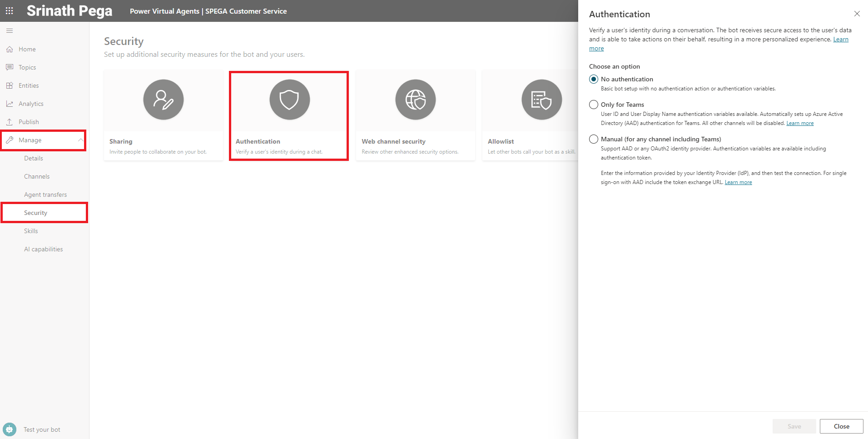Open the AI capabilities page
The height and width of the screenshot is (439, 868).
[44, 249]
